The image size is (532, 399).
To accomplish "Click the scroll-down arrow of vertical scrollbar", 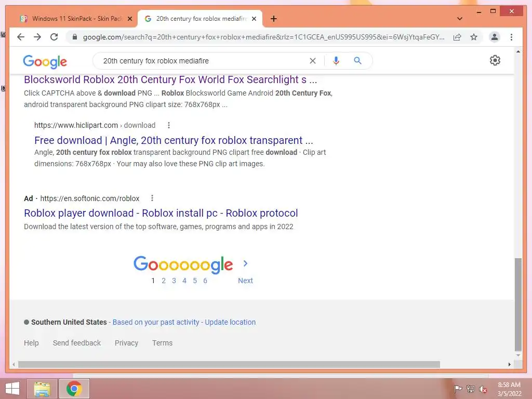I will click(518, 355).
